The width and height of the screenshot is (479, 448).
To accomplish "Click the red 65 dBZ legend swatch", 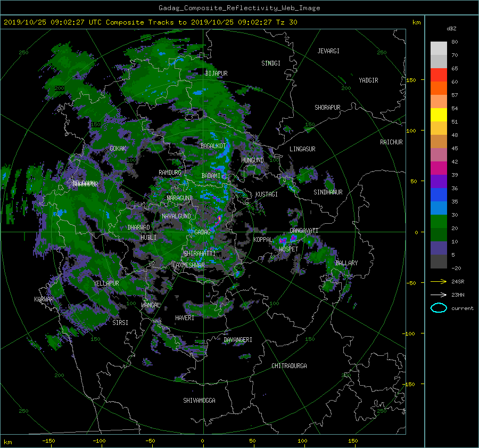I will pyautogui.click(x=439, y=75).
